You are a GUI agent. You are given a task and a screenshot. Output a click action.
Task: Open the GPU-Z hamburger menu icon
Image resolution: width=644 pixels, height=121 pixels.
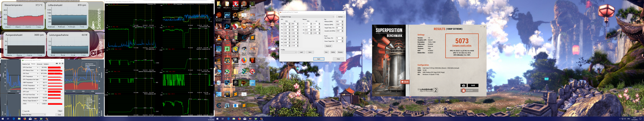[x=63, y=64]
